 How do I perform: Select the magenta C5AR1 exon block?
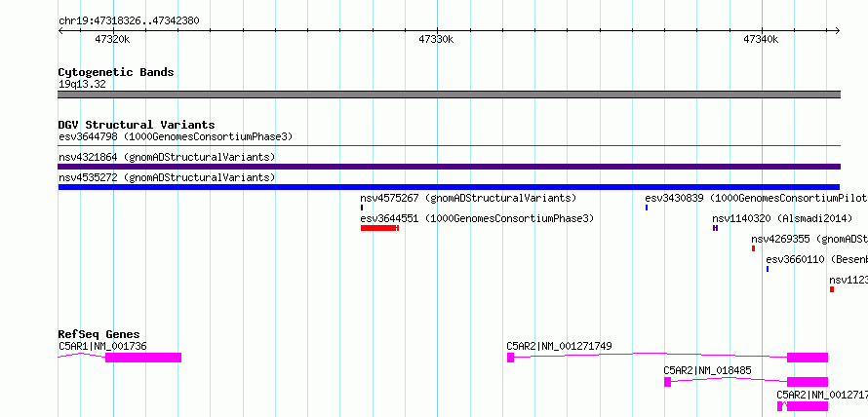point(143,358)
